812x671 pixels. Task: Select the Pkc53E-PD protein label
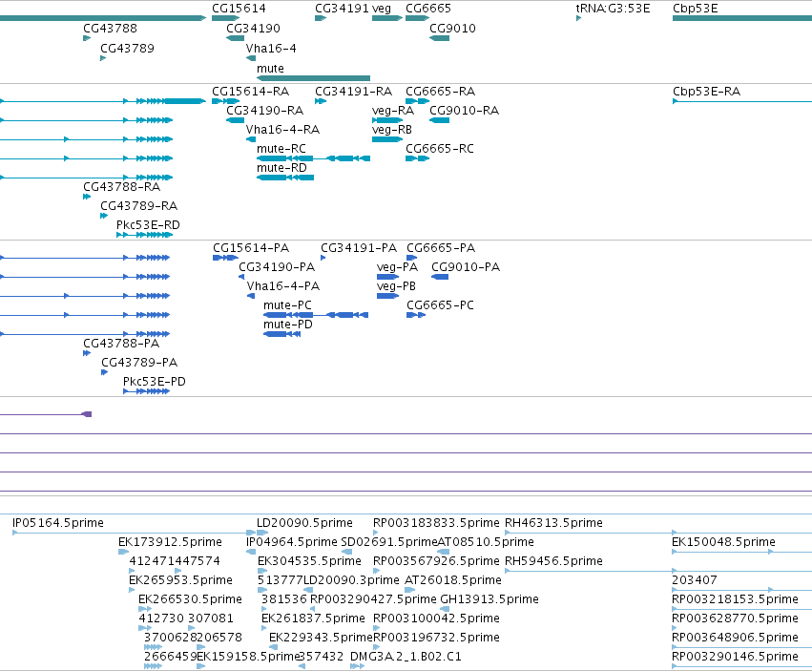tap(155, 382)
